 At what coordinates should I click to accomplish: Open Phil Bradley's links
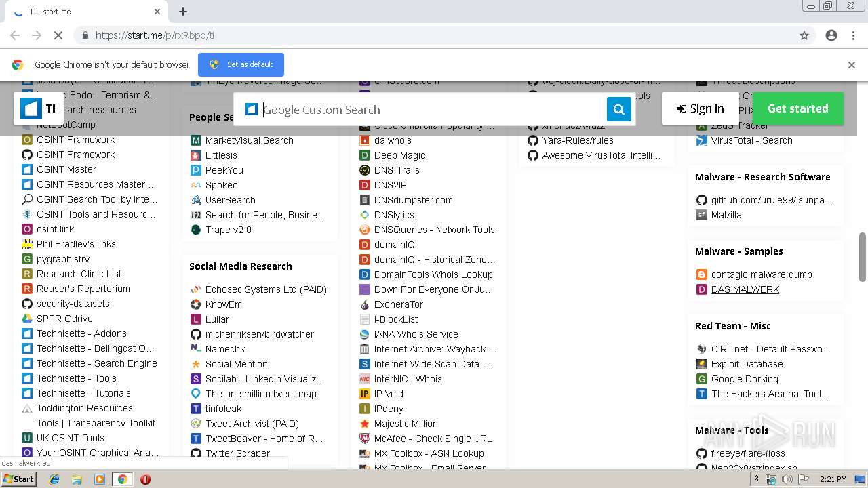click(x=76, y=244)
